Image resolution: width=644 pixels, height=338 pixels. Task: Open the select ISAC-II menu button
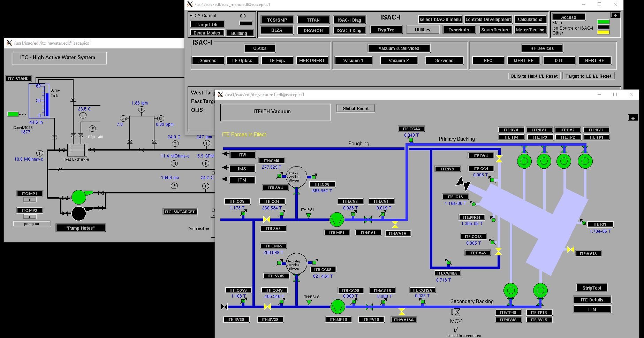coord(440,19)
